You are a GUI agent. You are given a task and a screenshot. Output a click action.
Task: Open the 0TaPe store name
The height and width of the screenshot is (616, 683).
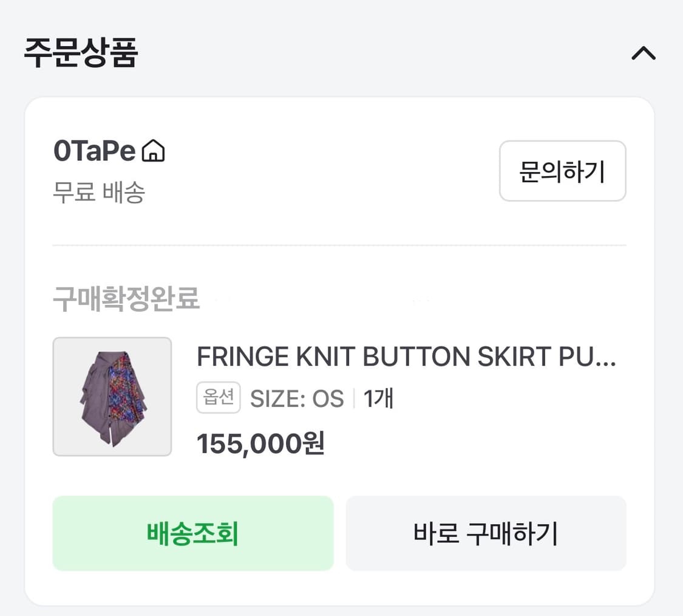(94, 151)
